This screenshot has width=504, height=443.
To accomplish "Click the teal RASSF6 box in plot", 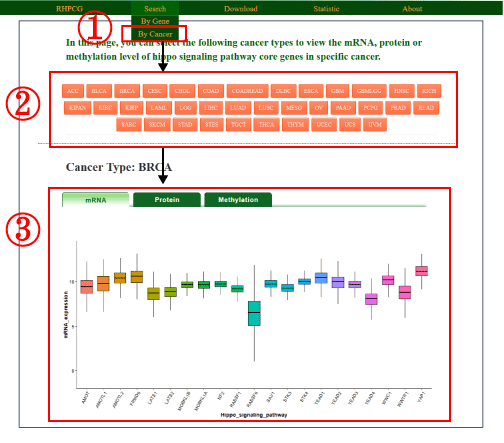I will (x=254, y=313).
